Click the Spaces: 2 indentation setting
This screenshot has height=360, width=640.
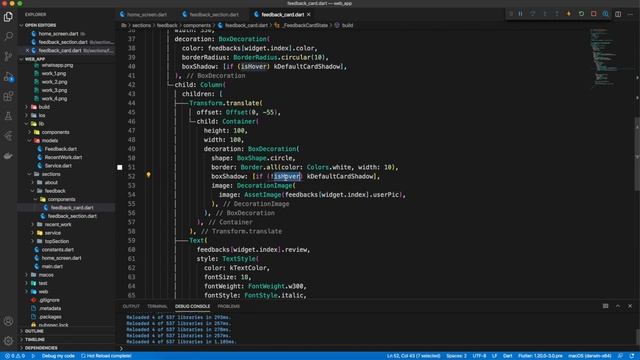pyautogui.click(x=456, y=356)
